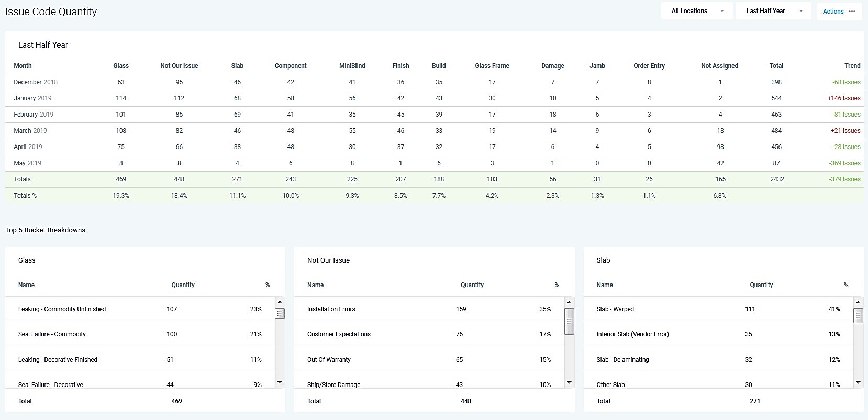Click Quantity header in Not Our Issue breakdown

tap(472, 285)
